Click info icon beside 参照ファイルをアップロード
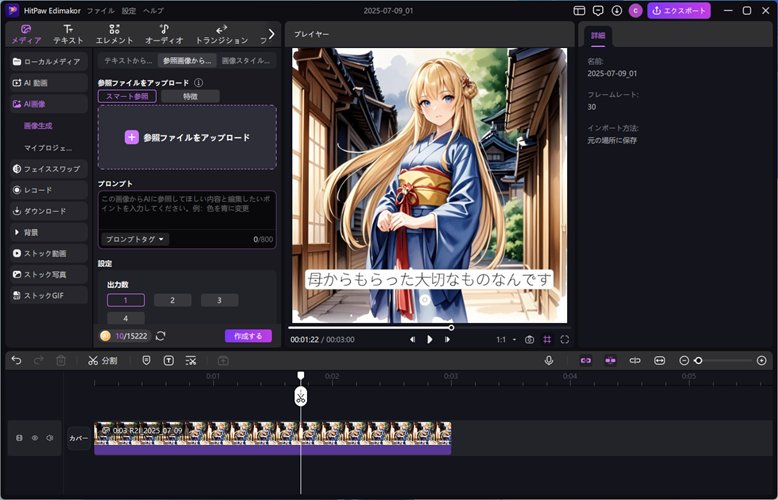 [198, 83]
